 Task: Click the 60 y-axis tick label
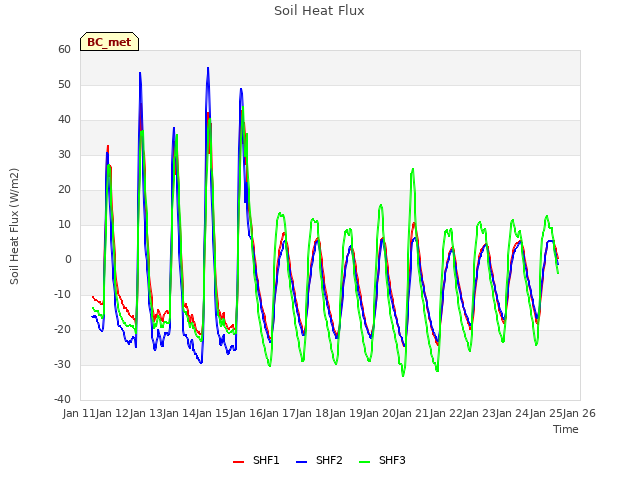64,49
